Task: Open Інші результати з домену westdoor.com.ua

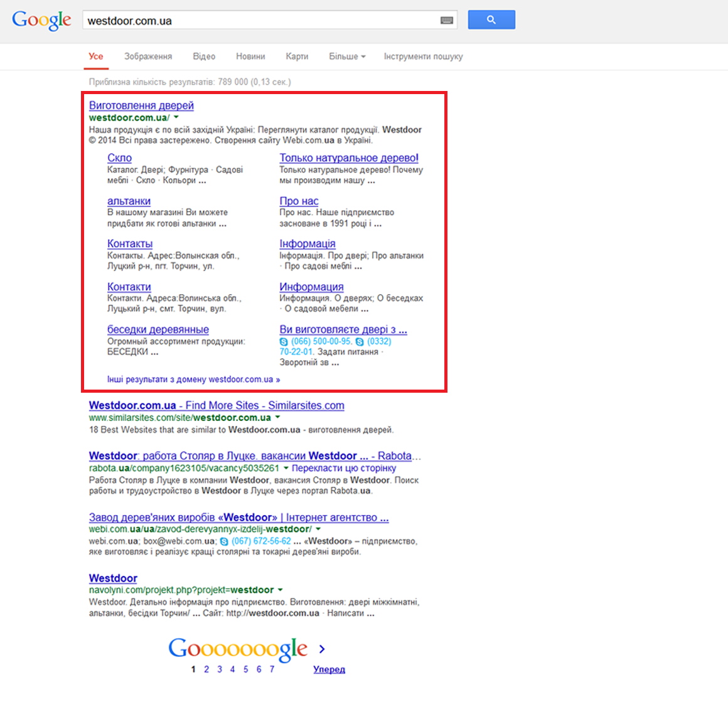Action: pos(193,379)
